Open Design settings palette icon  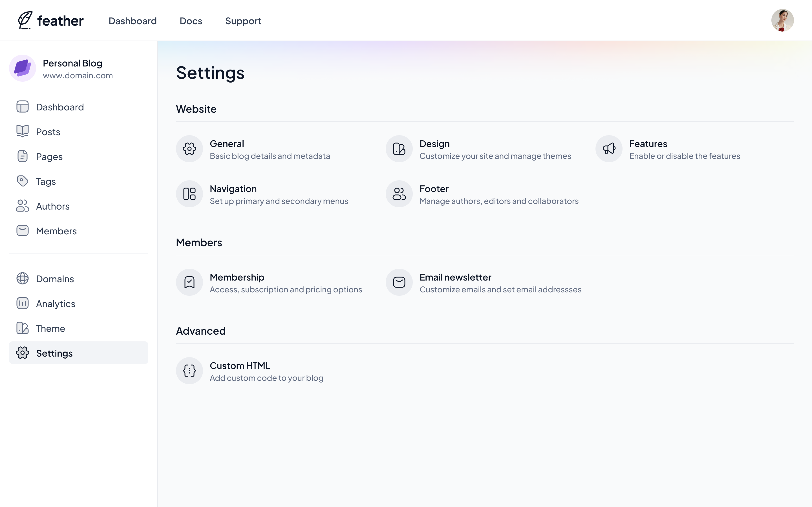click(x=399, y=148)
